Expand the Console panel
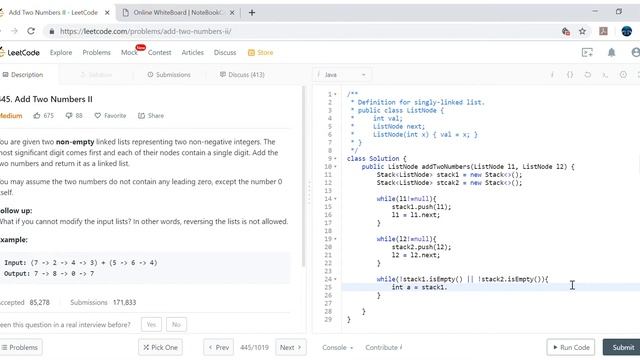This screenshot has height=360, width=640. click(x=337, y=348)
